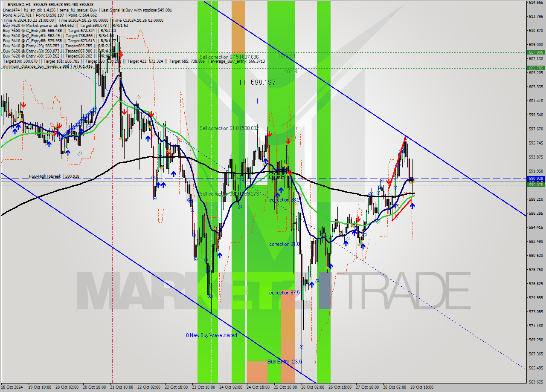Click the '23 Oct 10:00' time axis label
The width and height of the screenshot is (546, 392).
point(203,387)
